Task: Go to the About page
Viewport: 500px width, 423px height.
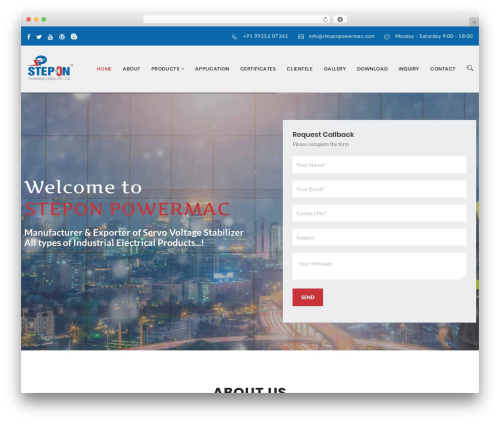Action: coord(131,69)
